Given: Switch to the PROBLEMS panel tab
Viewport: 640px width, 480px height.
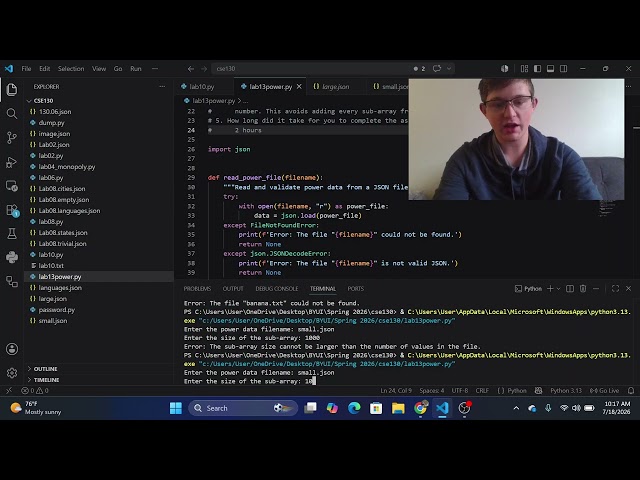Looking at the screenshot, I should pos(197,289).
